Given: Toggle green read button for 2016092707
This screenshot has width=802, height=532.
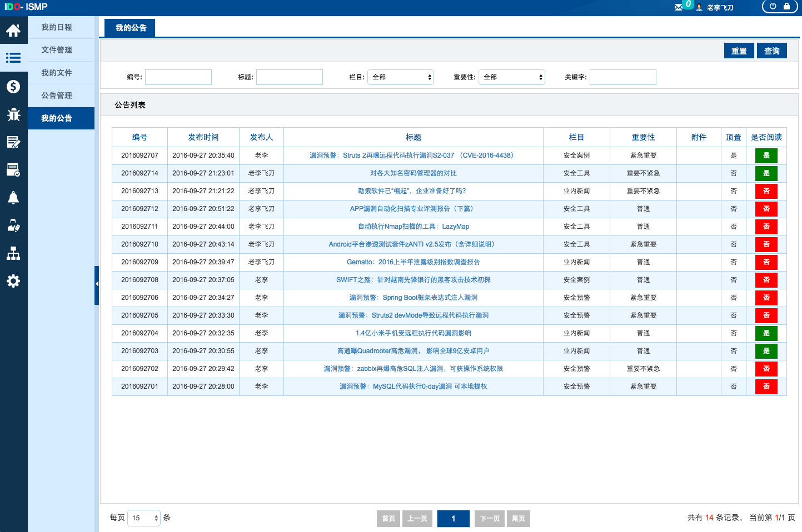Looking at the screenshot, I should click(x=766, y=155).
